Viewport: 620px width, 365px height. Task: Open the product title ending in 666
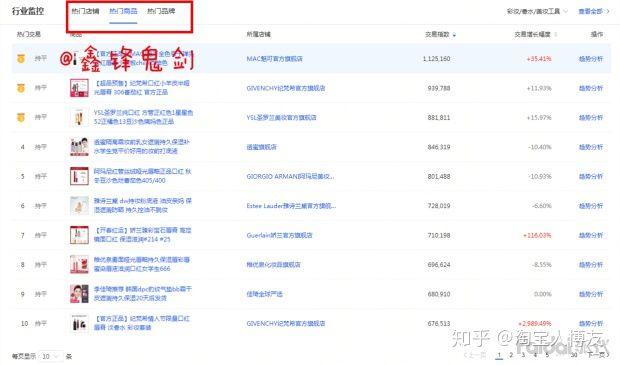pyautogui.click(x=142, y=265)
